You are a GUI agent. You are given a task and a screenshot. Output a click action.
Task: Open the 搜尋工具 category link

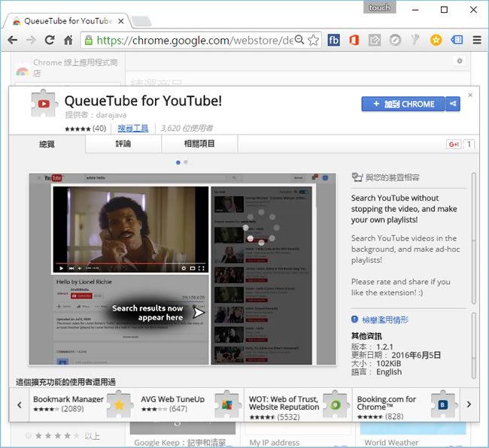pyautogui.click(x=133, y=128)
